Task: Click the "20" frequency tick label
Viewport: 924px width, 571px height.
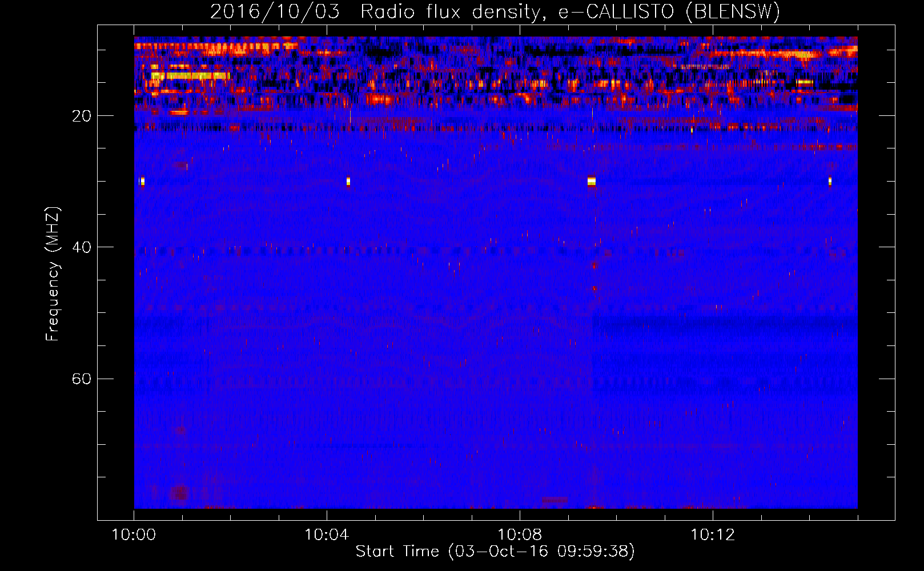Action: [82, 116]
